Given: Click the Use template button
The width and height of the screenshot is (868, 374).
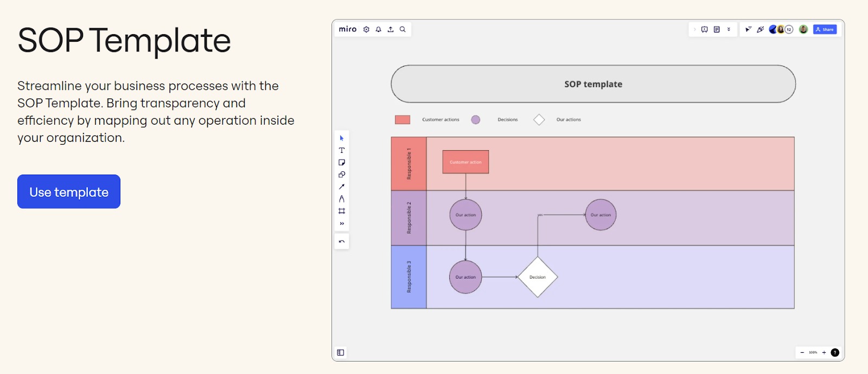Looking at the screenshot, I should click(69, 192).
